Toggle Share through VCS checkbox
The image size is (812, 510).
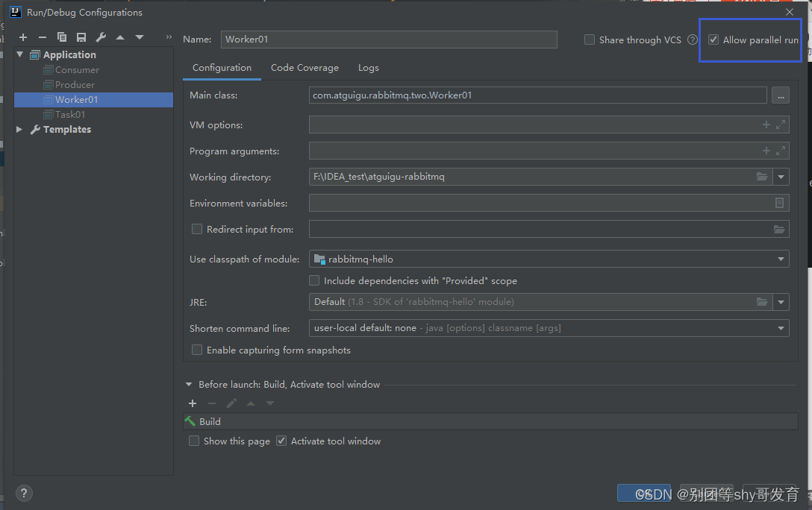pyautogui.click(x=590, y=40)
